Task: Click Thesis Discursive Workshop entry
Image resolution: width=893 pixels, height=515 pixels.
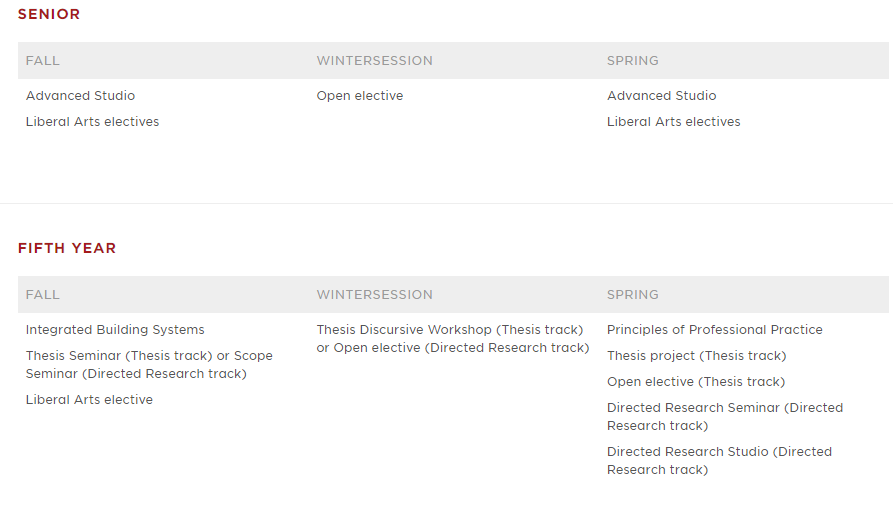Action: [x=453, y=339]
